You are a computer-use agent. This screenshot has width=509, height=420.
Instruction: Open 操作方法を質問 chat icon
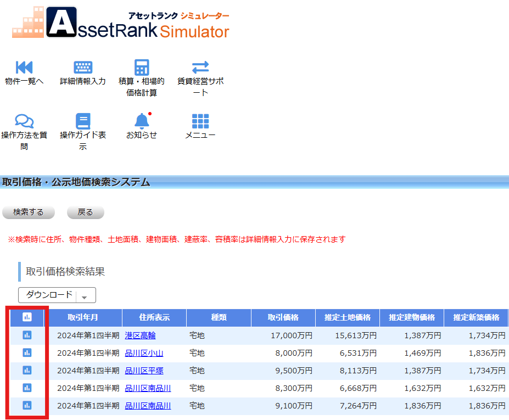[23, 120]
